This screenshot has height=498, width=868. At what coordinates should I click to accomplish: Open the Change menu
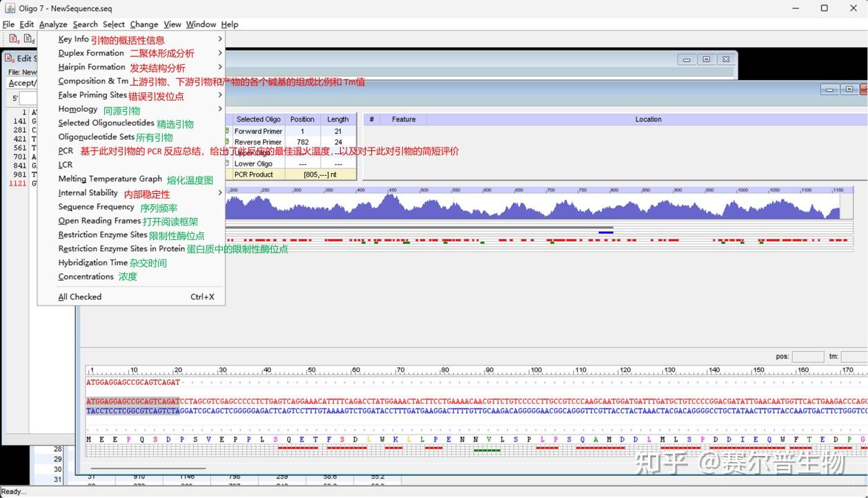coord(144,24)
